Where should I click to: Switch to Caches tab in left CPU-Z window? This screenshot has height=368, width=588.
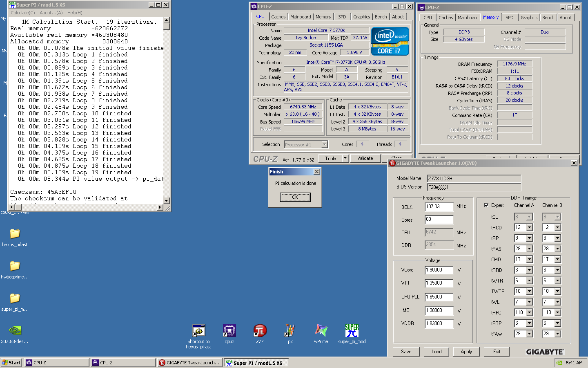coord(278,17)
